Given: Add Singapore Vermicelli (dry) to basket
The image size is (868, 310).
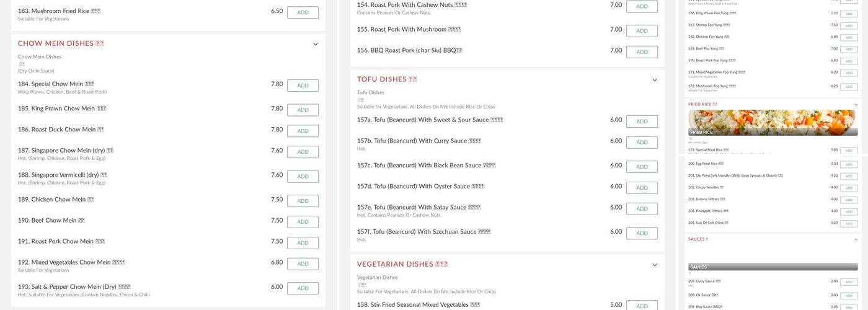Looking at the screenshot, I should point(303,177).
